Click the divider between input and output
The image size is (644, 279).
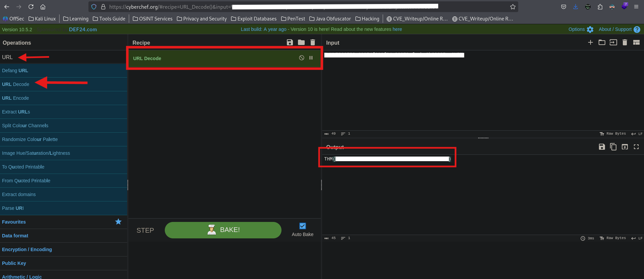pos(483,138)
